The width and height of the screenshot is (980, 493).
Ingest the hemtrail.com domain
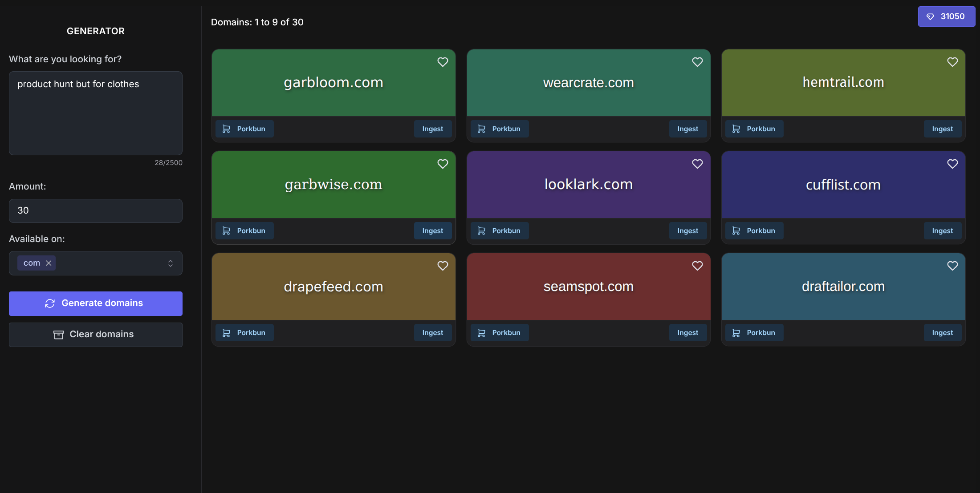pos(942,129)
